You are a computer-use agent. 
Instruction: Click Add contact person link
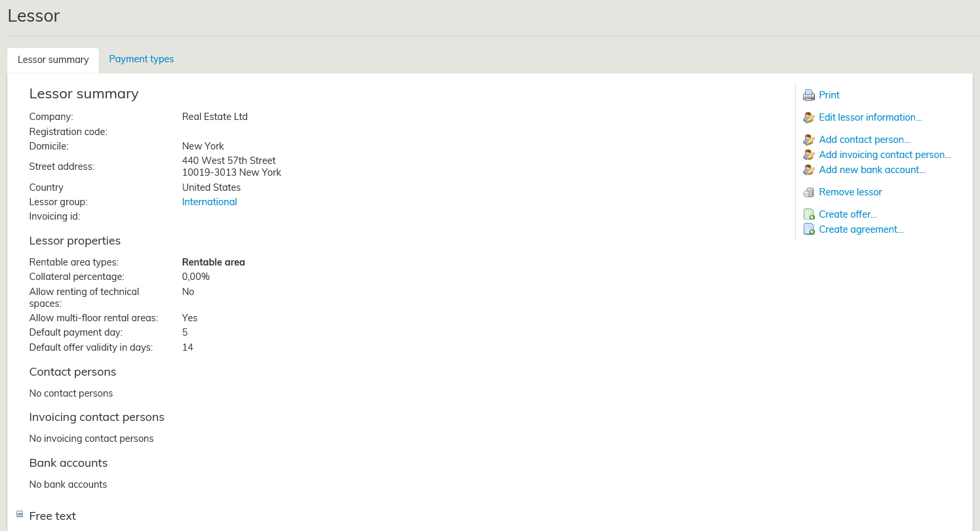[865, 140]
